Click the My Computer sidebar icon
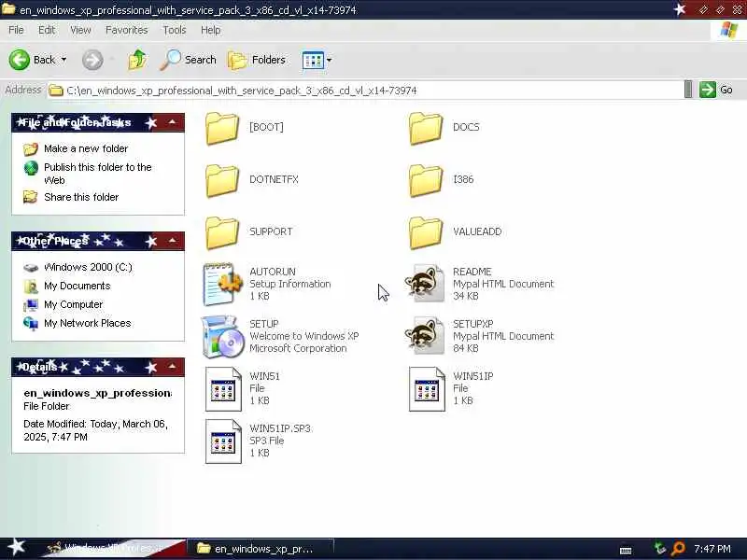This screenshot has width=747, height=560. click(x=31, y=305)
